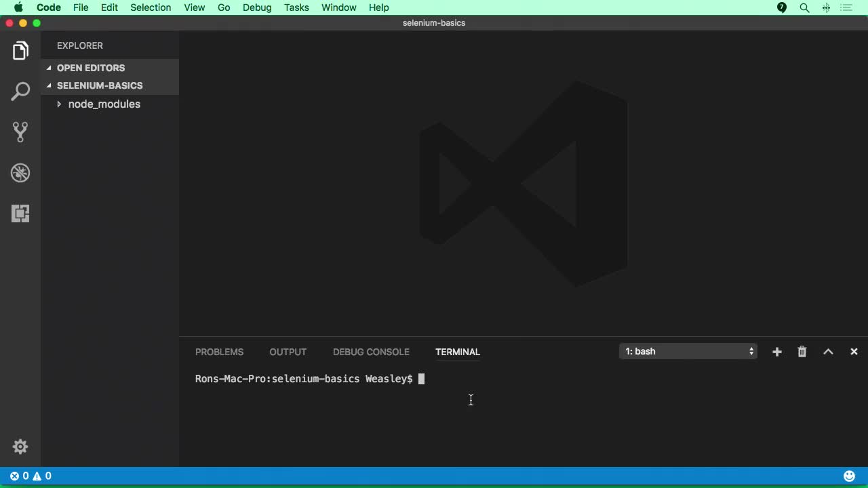868x488 pixels.
Task: Open the Source Control view
Action: click(x=20, y=132)
